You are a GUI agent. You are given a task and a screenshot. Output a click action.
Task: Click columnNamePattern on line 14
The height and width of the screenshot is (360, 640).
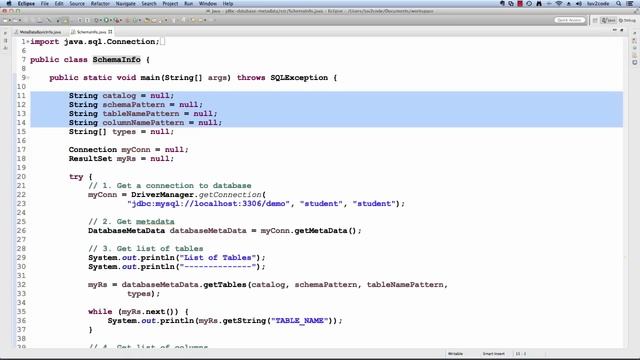(x=143, y=122)
